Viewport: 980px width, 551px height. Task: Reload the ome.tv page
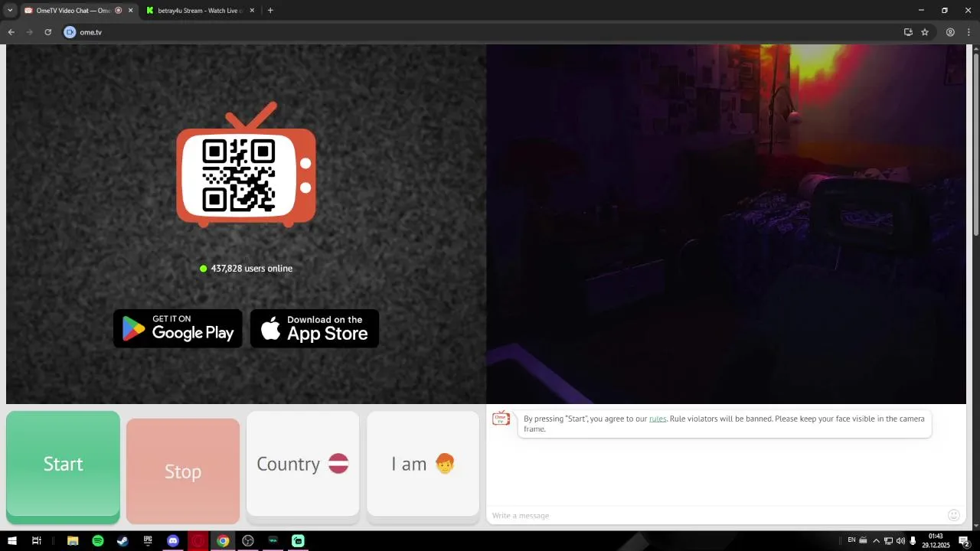[x=47, y=32]
